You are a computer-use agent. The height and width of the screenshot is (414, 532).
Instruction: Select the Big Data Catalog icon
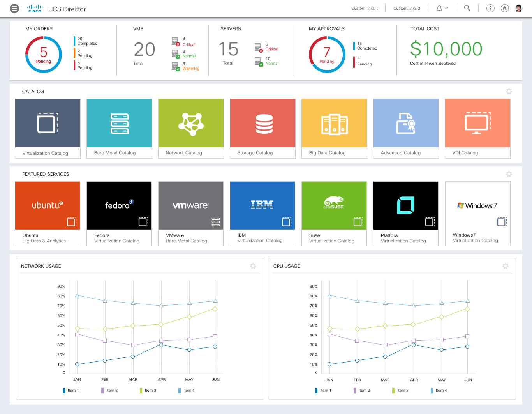point(335,124)
